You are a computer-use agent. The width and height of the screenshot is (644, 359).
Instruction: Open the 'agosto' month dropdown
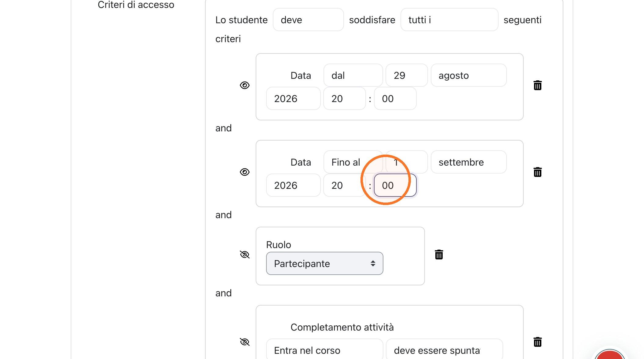469,75
